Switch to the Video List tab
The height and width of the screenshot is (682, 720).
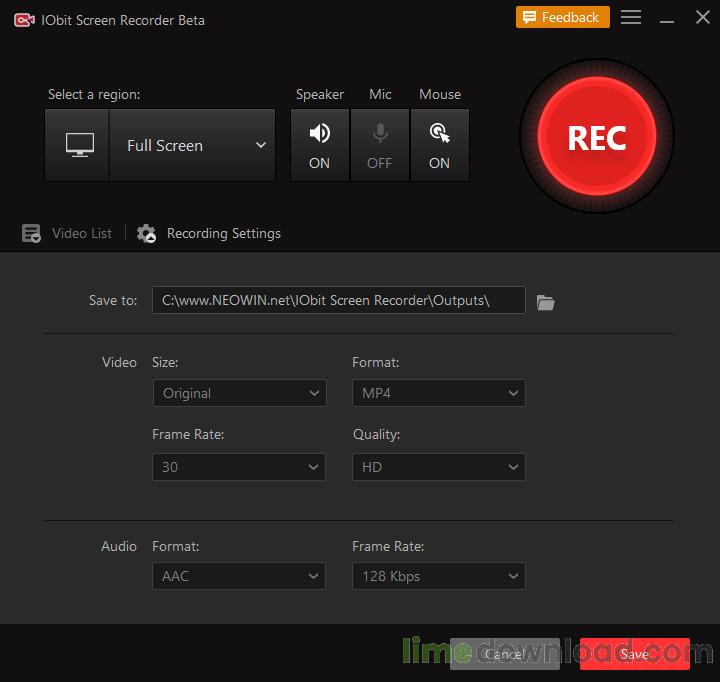[81, 233]
